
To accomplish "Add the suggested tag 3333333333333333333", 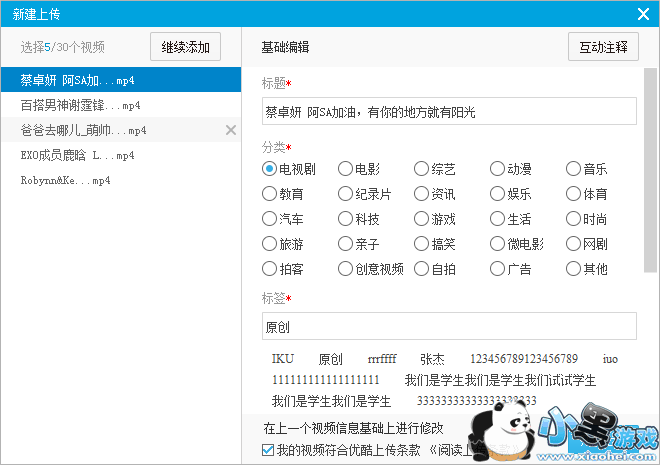I will point(476,401).
